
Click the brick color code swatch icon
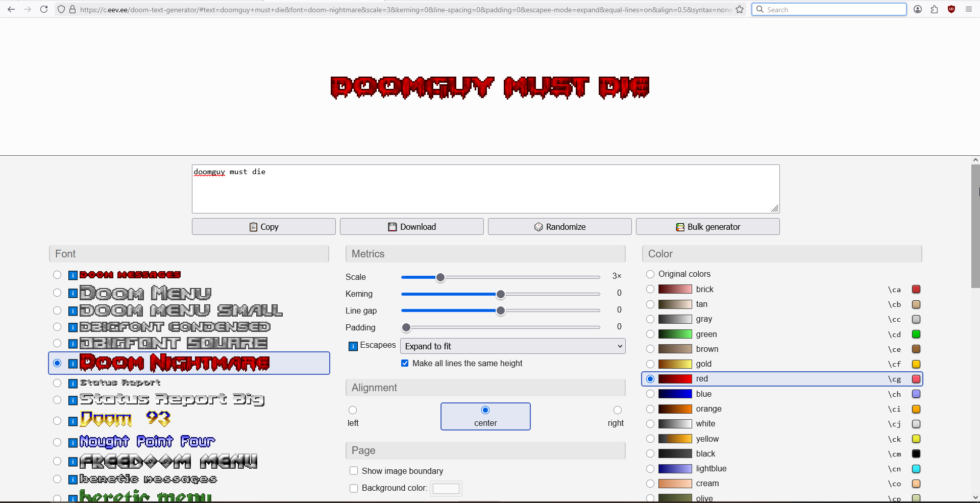[x=916, y=290]
